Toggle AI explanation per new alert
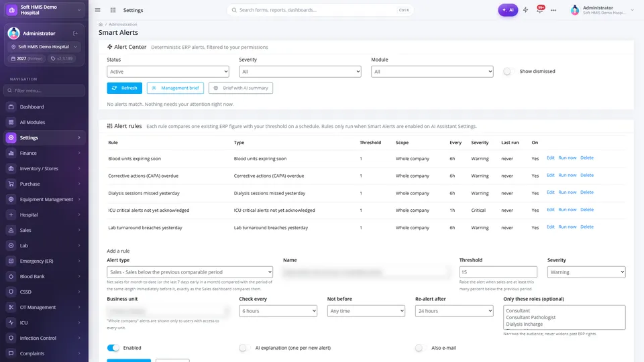Screen dimensions: 644x362 [245, 348]
